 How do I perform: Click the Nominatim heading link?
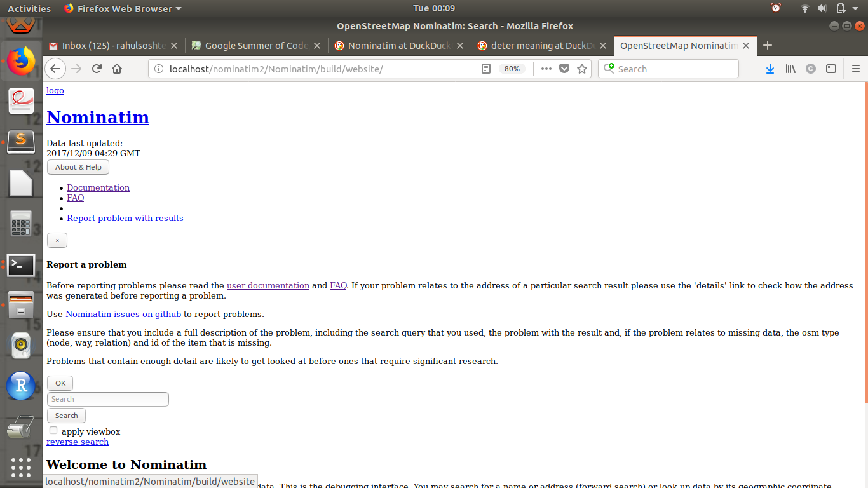coord(98,117)
